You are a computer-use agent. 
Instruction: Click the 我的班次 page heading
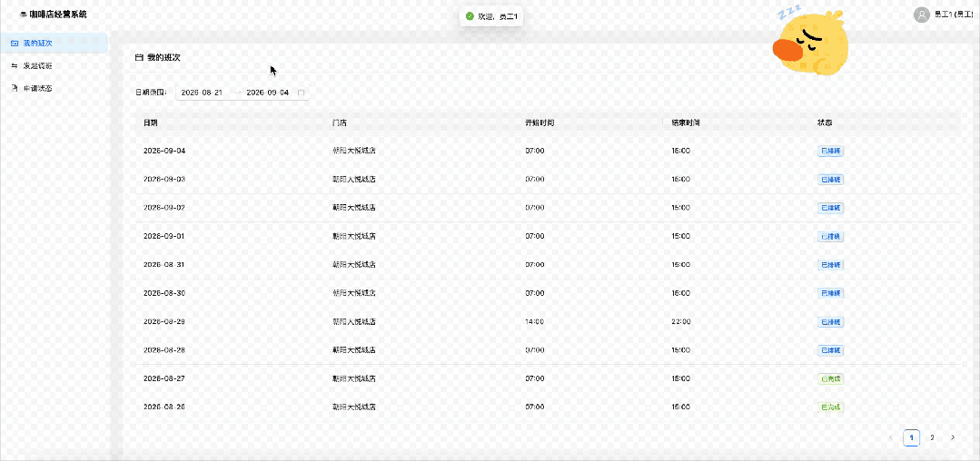coord(163,57)
